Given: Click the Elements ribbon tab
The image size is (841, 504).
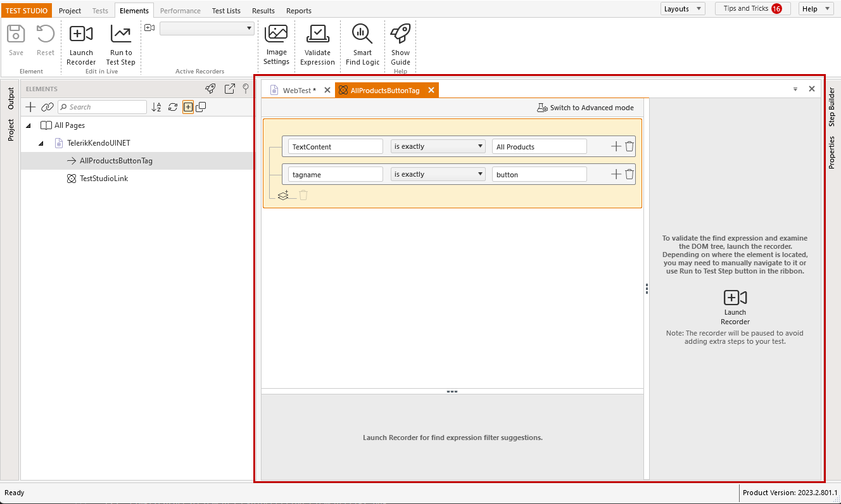Looking at the screenshot, I should pos(134,11).
